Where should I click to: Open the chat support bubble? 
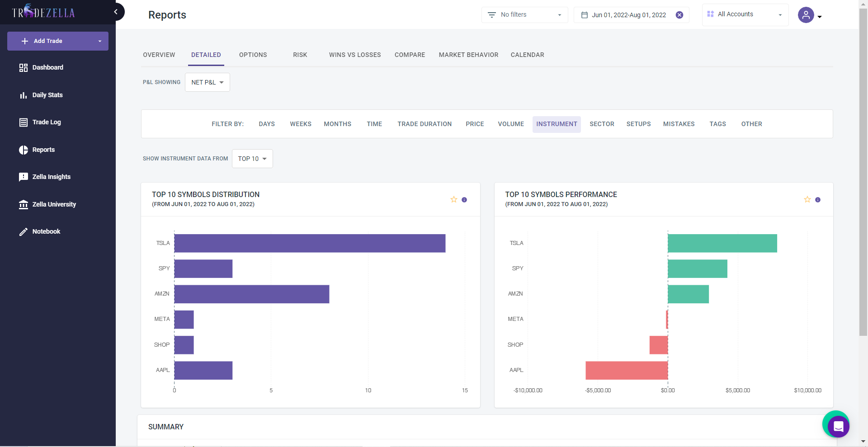[x=838, y=426]
